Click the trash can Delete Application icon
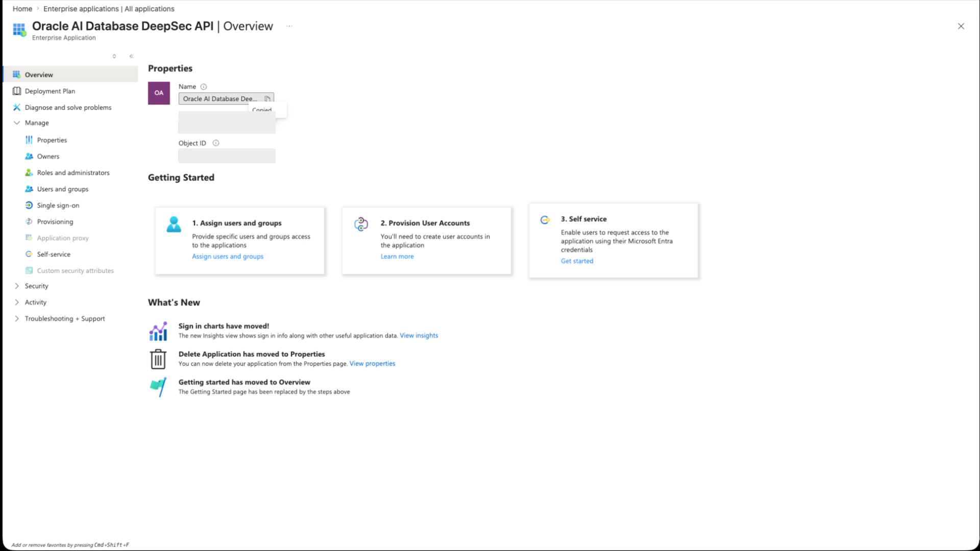This screenshot has height=551, width=980. (x=158, y=359)
